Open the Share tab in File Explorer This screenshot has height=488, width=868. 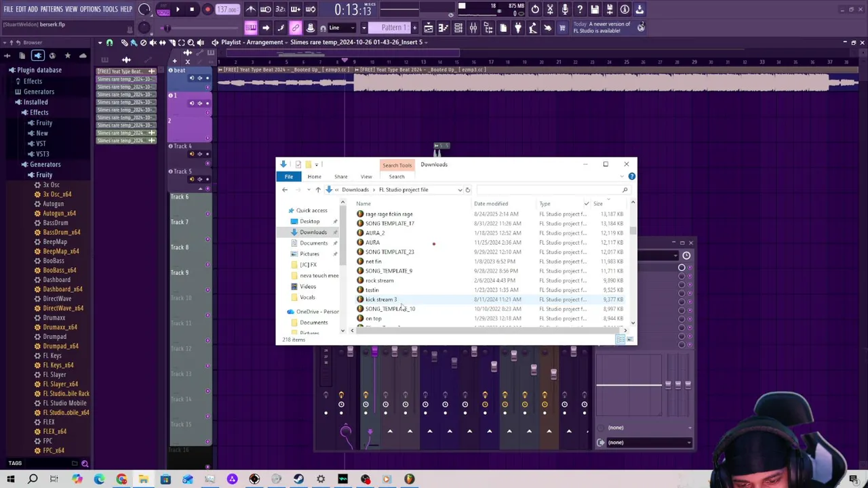pos(340,177)
